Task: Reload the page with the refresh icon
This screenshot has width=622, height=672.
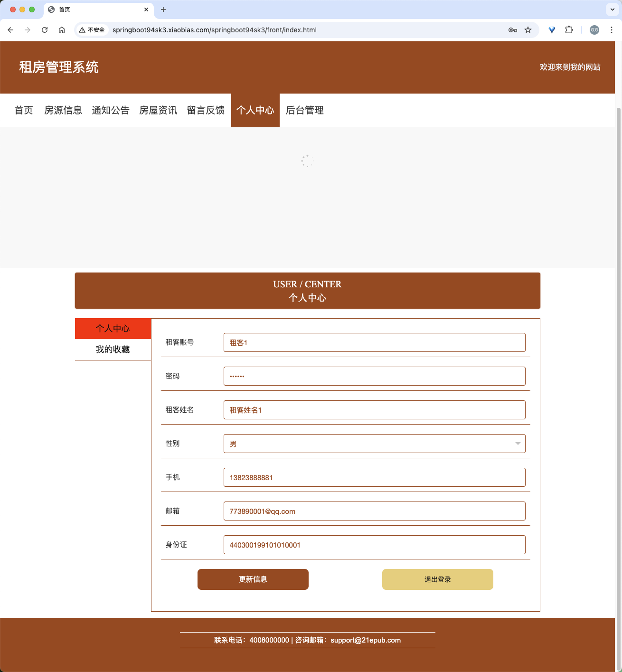Action: tap(45, 30)
